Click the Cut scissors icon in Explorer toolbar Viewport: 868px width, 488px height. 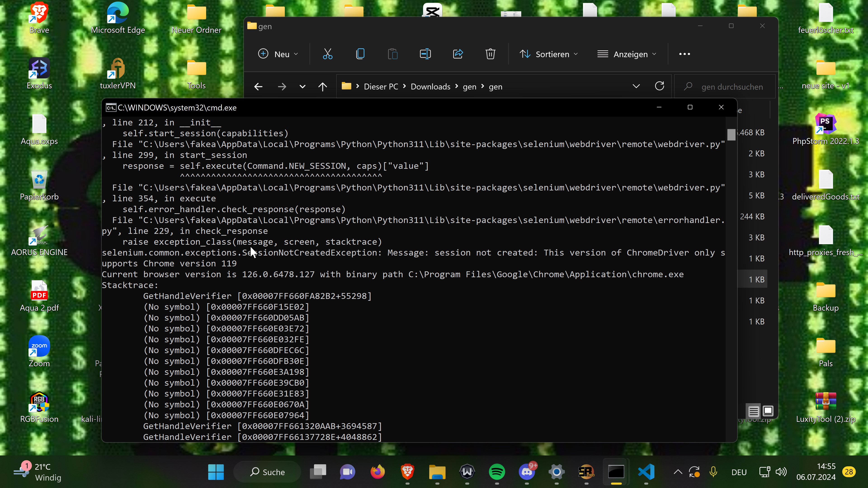(x=328, y=54)
